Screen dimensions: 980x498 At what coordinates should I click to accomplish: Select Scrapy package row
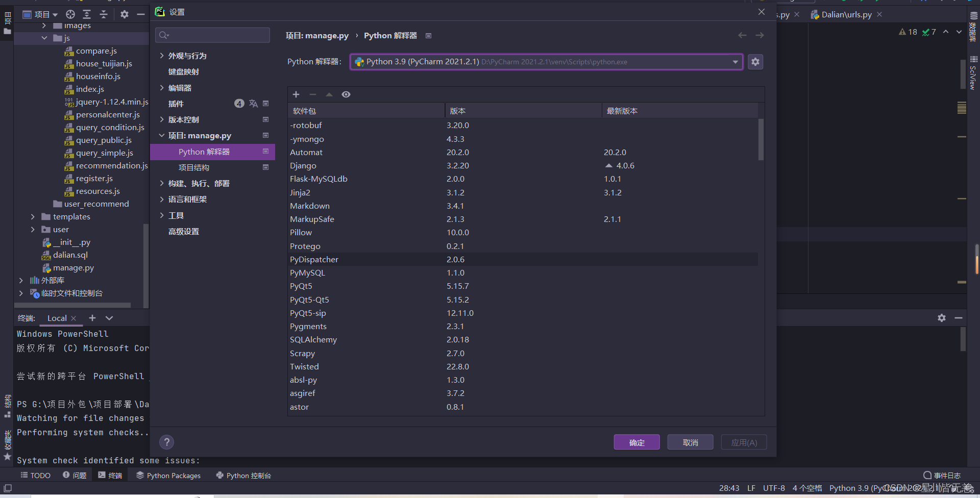[523, 353]
